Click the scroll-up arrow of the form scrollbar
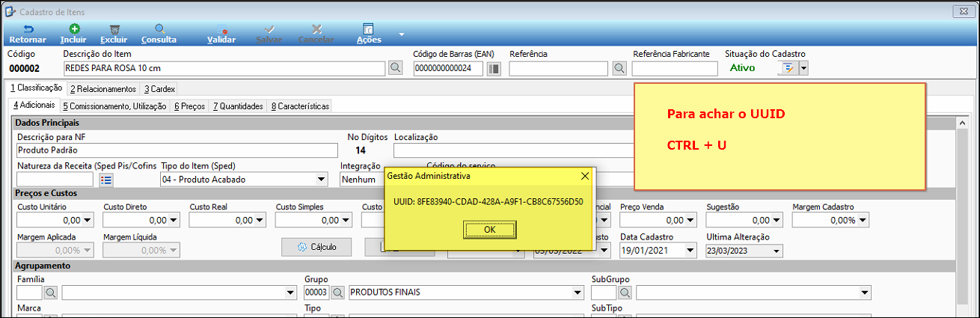The height and width of the screenshot is (318, 980). click(961, 121)
